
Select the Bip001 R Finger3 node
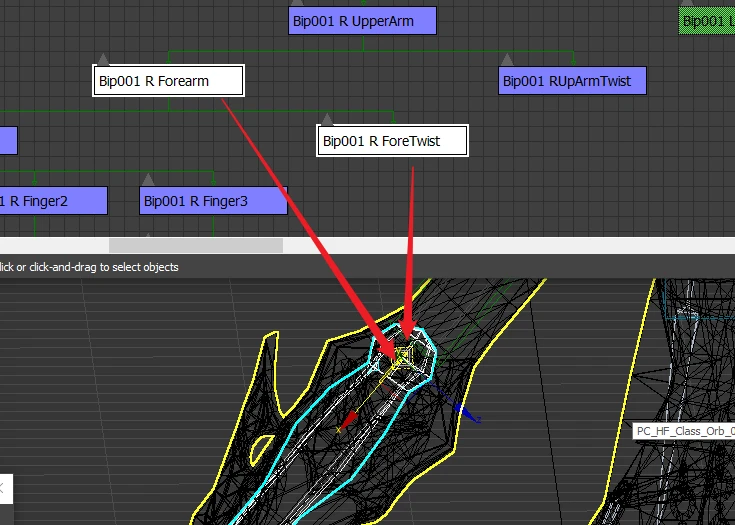[213, 201]
